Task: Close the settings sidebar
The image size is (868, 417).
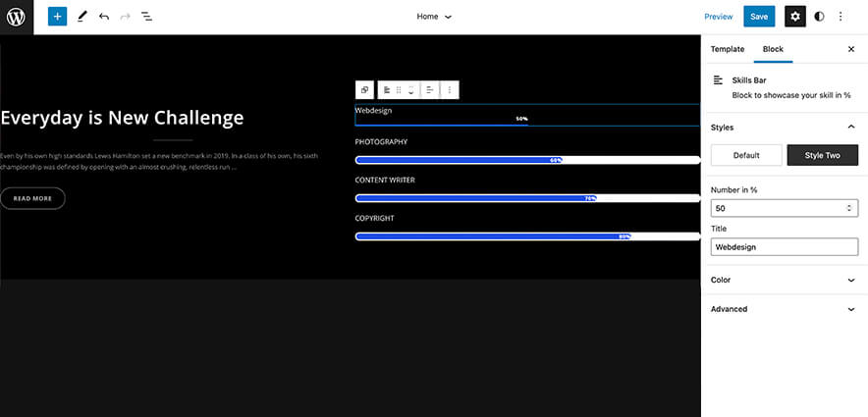Action: (x=851, y=49)
